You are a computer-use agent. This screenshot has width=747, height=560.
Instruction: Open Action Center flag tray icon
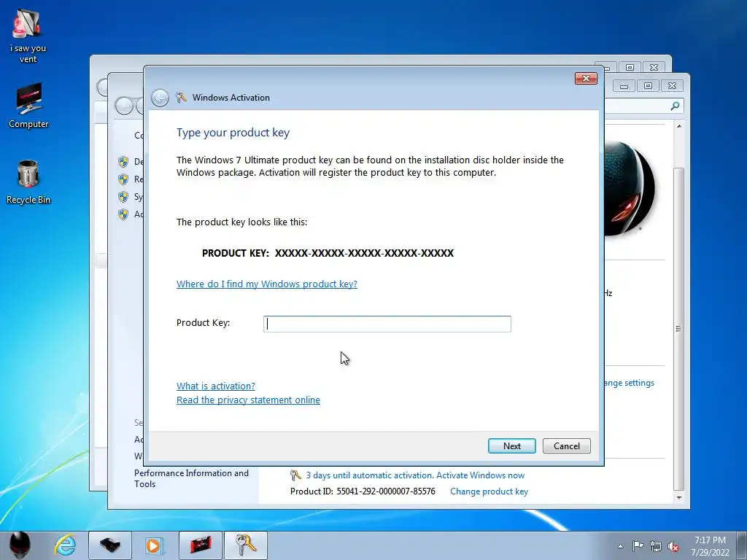pyautogui.click(x=638, y=545)
